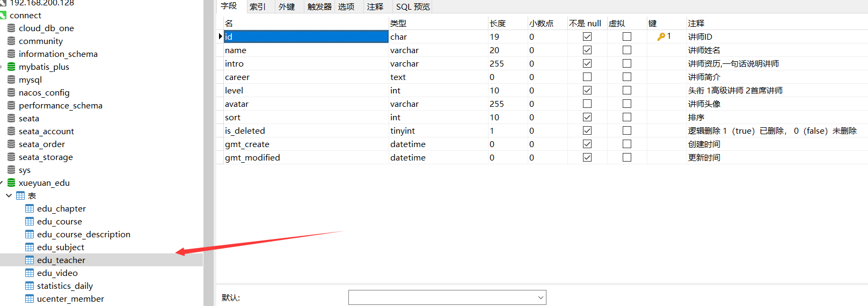Toggle not-null checkbox for career field

[587, 77]
